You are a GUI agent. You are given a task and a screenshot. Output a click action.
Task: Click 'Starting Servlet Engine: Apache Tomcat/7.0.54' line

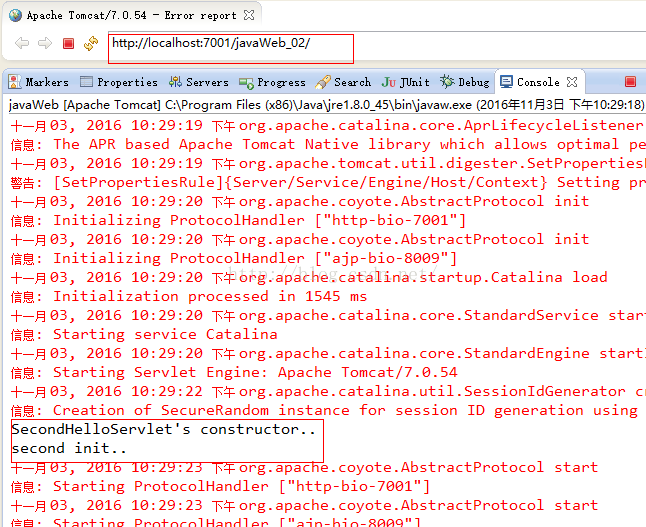(234, 372)
